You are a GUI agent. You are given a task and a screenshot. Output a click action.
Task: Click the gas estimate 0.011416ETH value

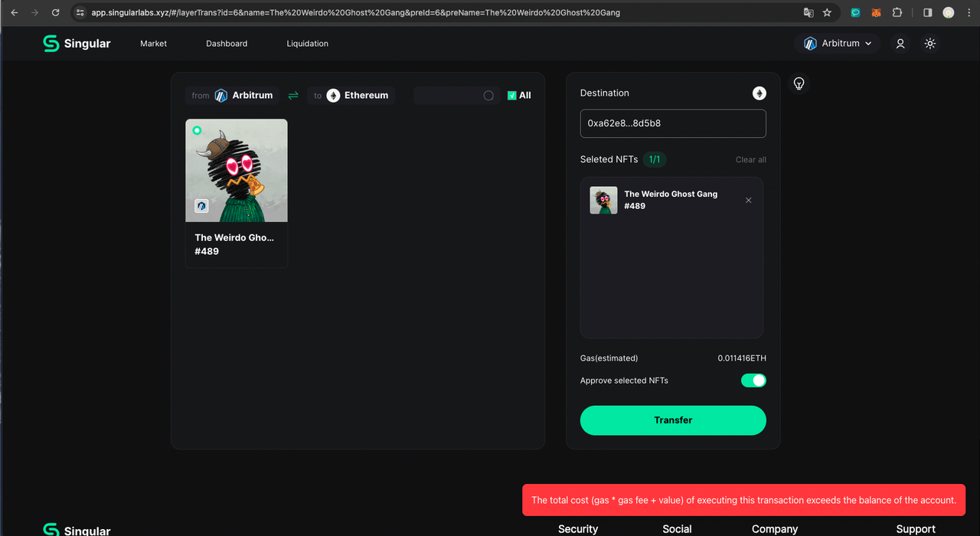[x=742, y=358]
